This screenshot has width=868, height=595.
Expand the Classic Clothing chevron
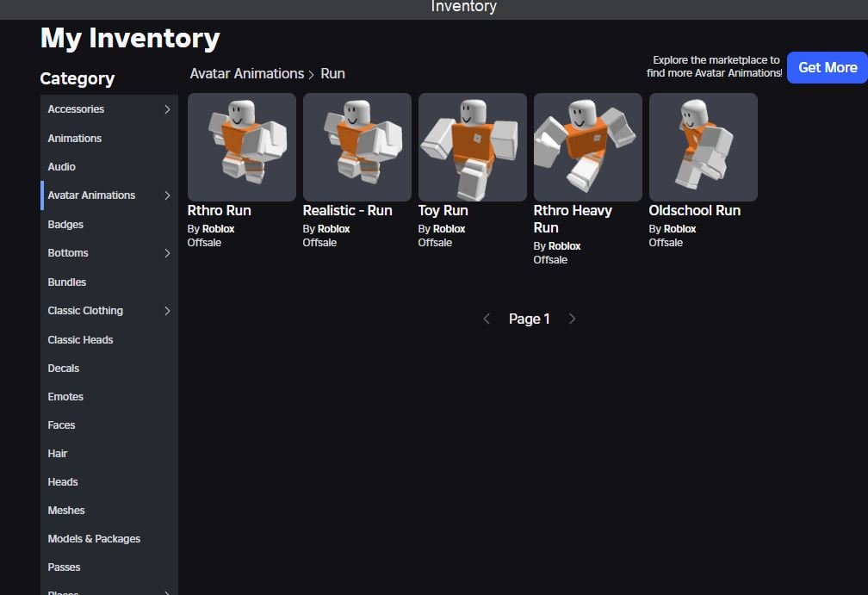click(x=167, y=311)
